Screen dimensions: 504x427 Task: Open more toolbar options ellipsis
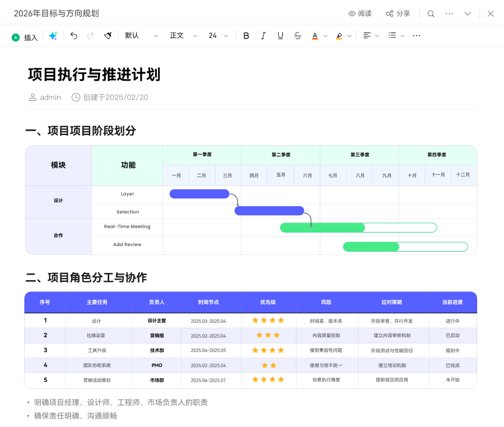click(417, 36)
